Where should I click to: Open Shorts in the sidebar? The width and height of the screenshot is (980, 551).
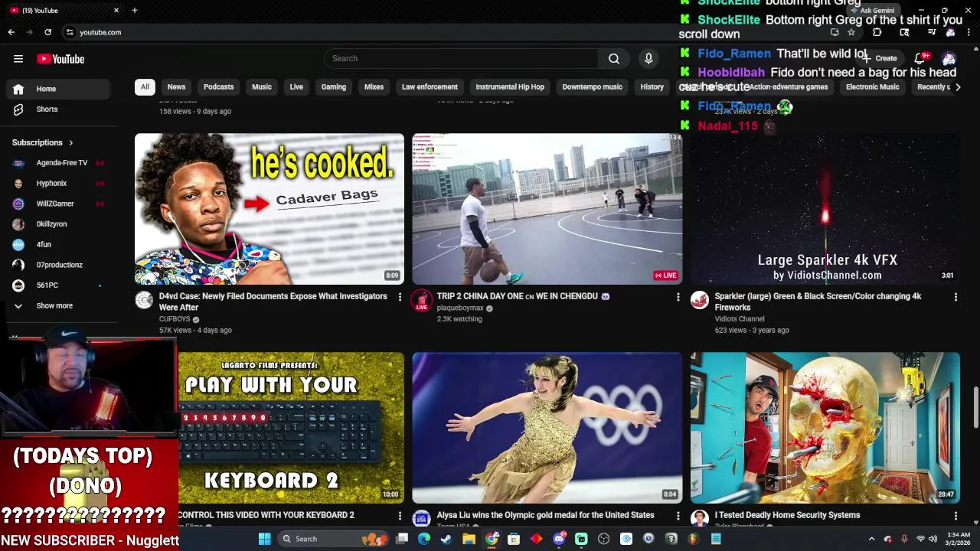point(59,109)
